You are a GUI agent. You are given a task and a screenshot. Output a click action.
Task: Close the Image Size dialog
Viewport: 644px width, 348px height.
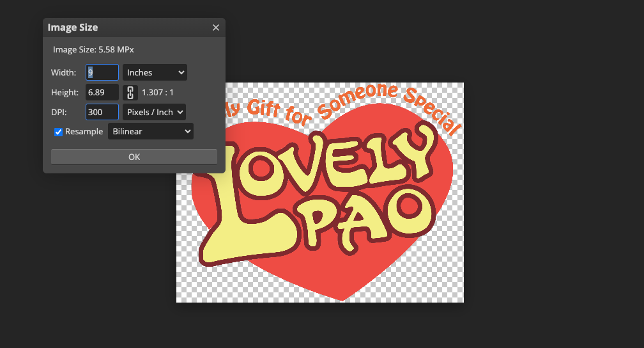pos(215,28)
